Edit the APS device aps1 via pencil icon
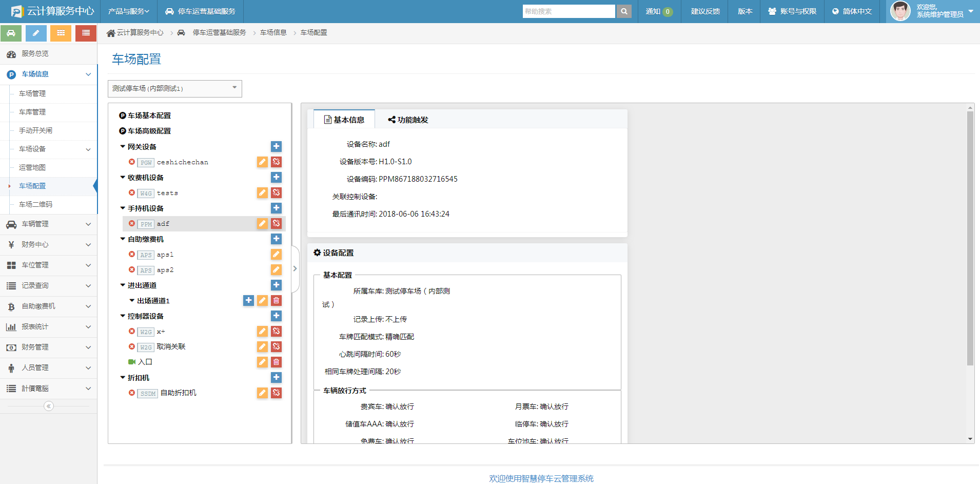The image size is (980, 484). [x=276, y=254]
